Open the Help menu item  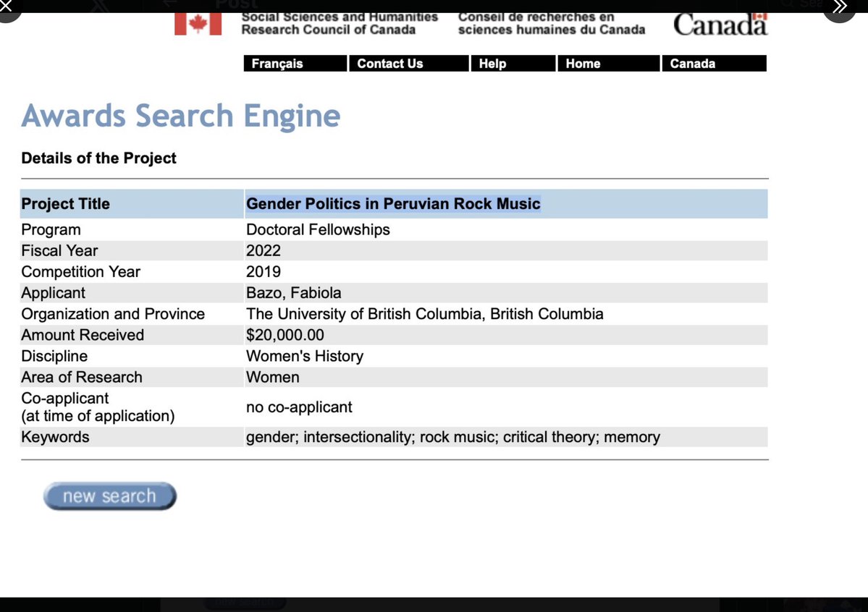[x=492, y=64]
